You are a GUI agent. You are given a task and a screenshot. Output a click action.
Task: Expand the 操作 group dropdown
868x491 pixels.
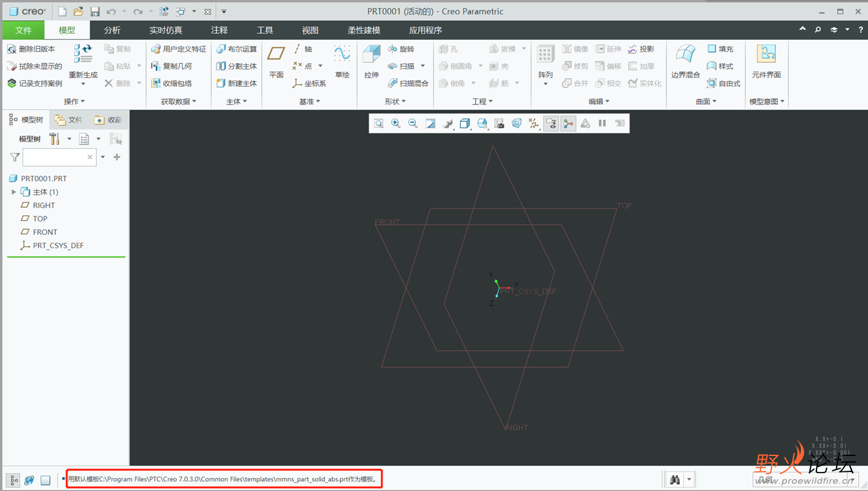74,101
